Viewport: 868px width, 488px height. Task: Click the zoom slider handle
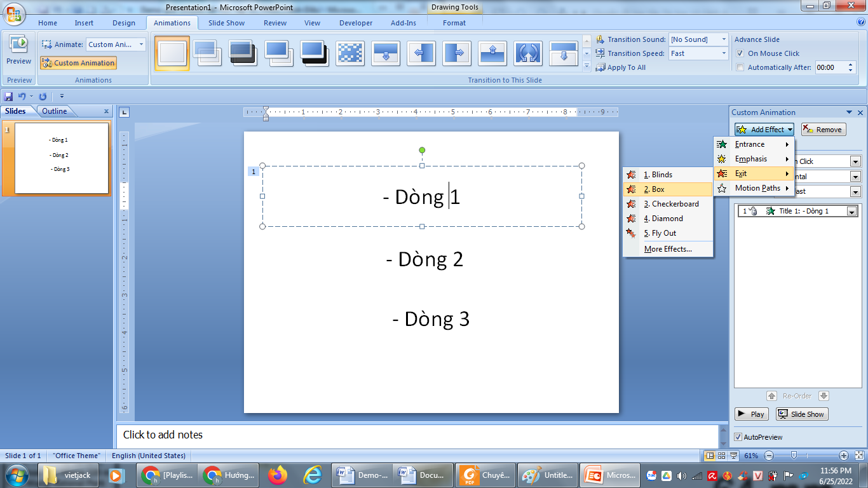(x=793, y=456)
